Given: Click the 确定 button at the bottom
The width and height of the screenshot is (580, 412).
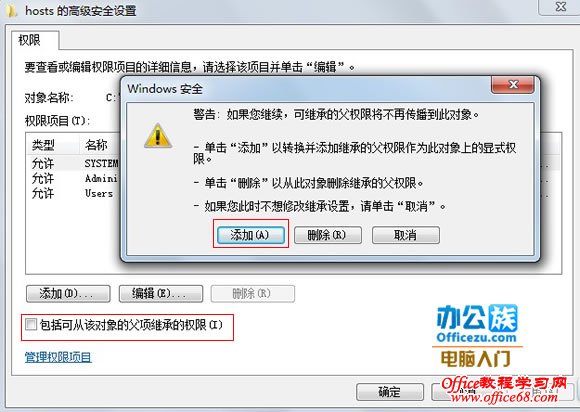Looking at the screenshot, I should pos(390,392).
